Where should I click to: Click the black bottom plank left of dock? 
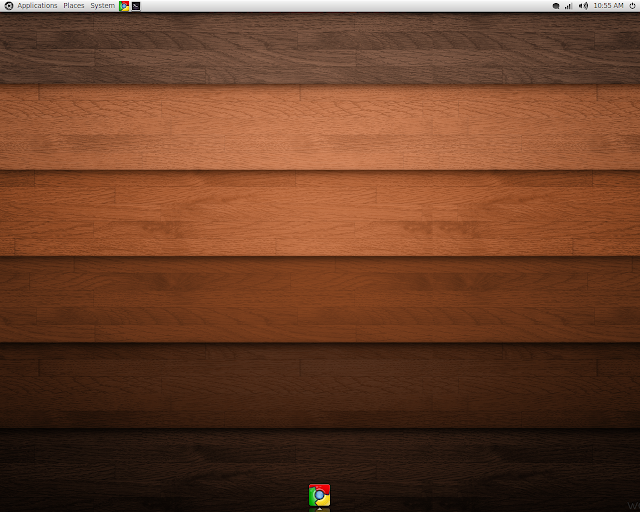coord(150,470)
